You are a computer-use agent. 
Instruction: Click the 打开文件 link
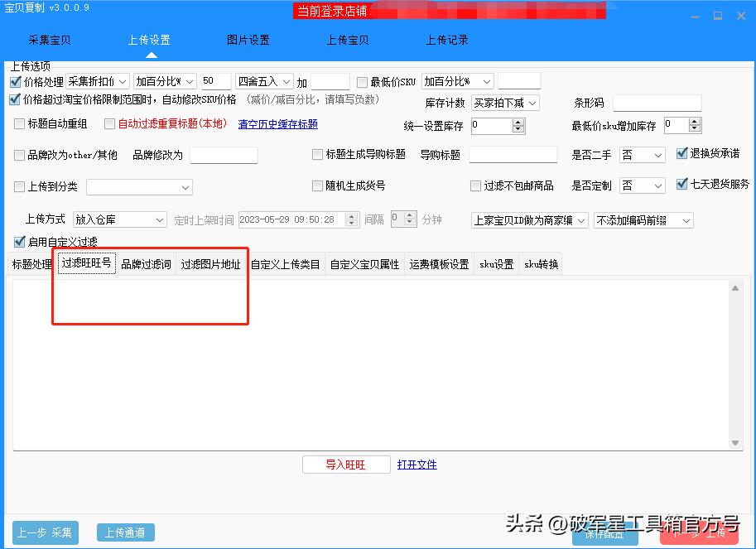[417, 465]
